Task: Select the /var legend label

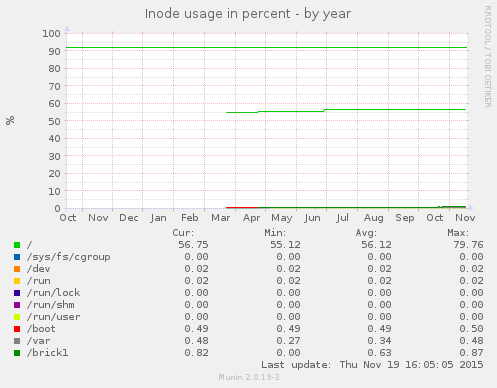Action: pos(39,341)
